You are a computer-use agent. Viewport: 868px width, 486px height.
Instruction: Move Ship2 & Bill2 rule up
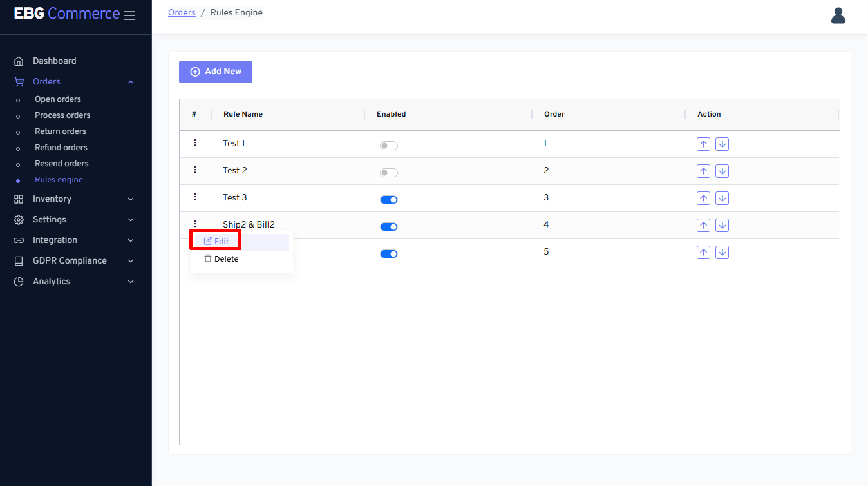pos(703,226)
